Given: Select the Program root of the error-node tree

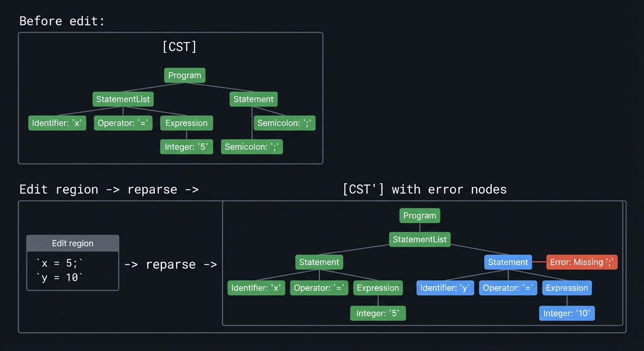Looking at the screenshot, I should [x=419, y=215].
